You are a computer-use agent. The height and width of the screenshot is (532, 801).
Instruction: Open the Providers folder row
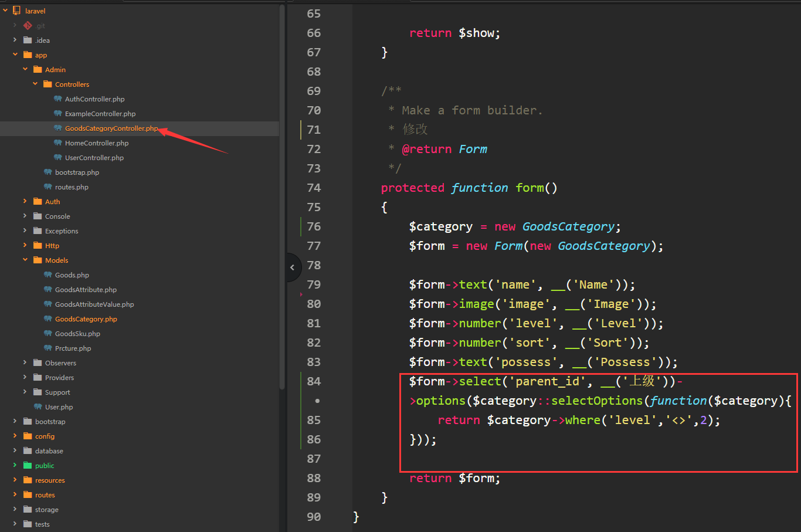(x=140, y=378)
